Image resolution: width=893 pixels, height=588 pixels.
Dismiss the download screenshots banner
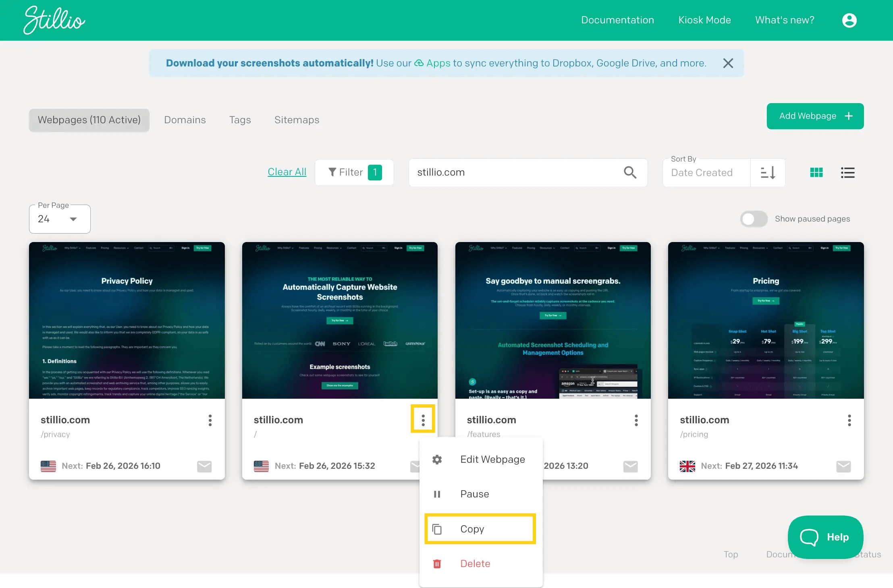click(728, 63)
